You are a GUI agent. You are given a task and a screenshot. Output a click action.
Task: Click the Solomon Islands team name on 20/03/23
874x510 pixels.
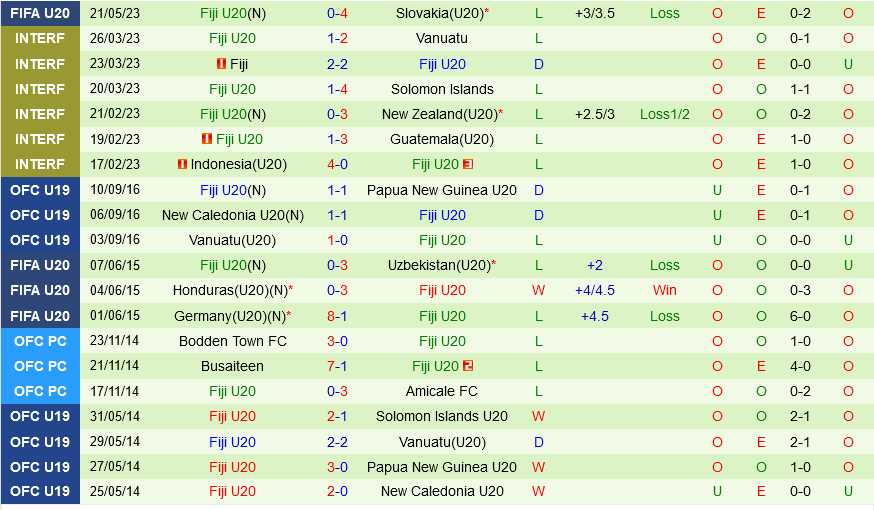pos(442,89)
